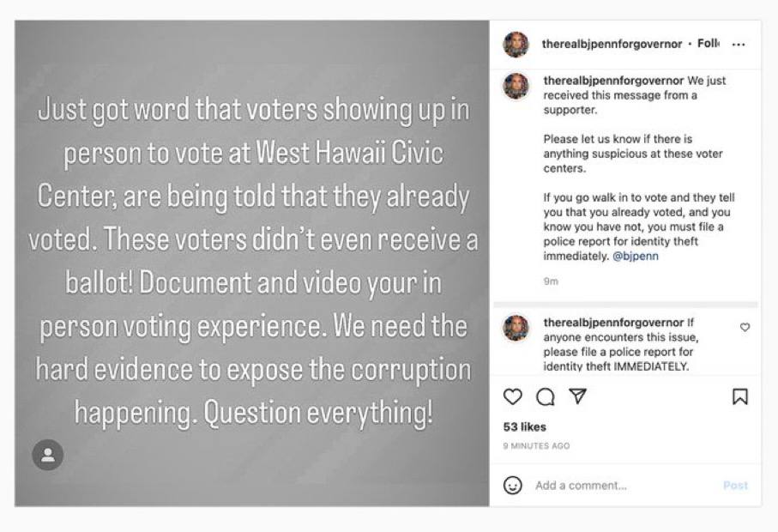Screen dimensions: 778x532
Task: Open second comment author avatar
Action: click(516, 328)
